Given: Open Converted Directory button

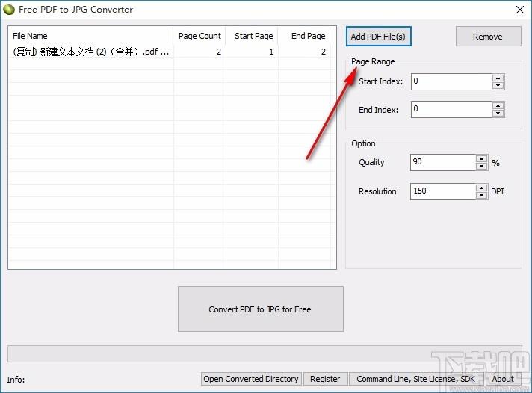Looking at the screenshot, I should tap(251, 379).
